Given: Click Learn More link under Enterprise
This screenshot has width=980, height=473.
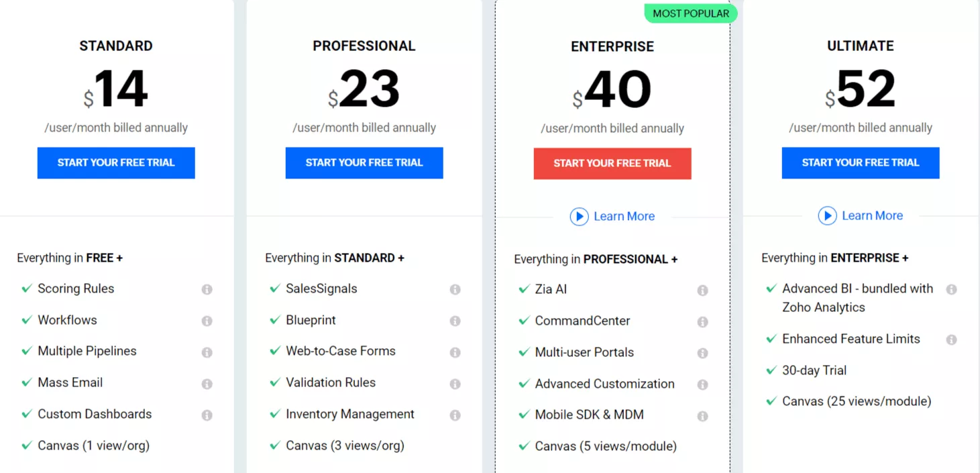Looking at the screenshot, I should pyautogui.click(x=624, y=216).
